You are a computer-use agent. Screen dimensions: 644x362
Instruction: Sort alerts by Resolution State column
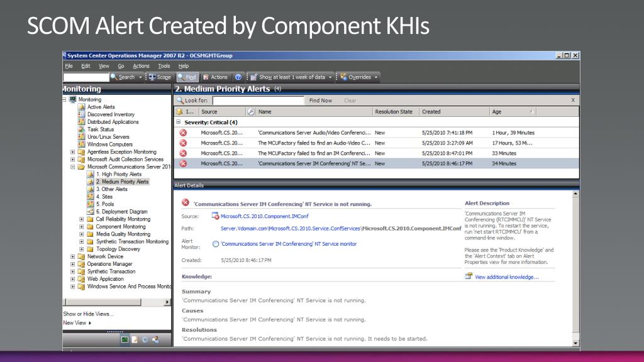pos(396,112)
